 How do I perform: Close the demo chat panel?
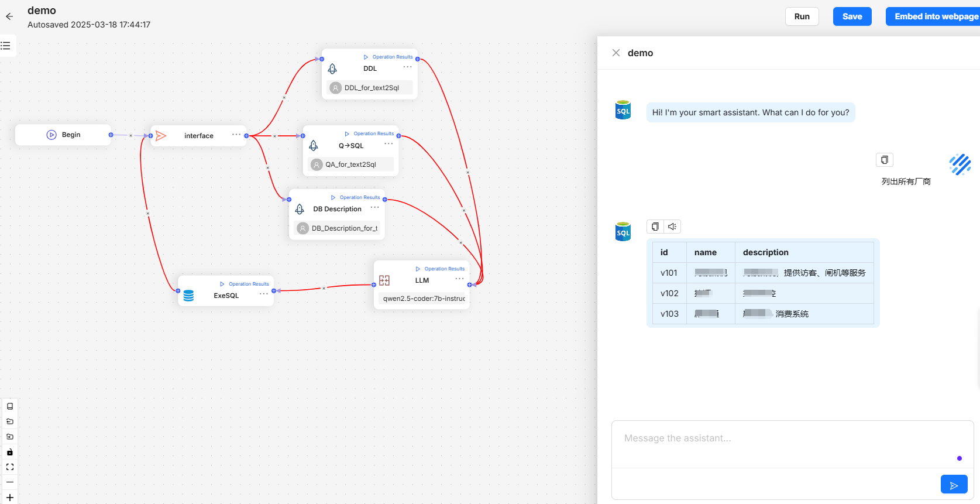coord(616,53)
